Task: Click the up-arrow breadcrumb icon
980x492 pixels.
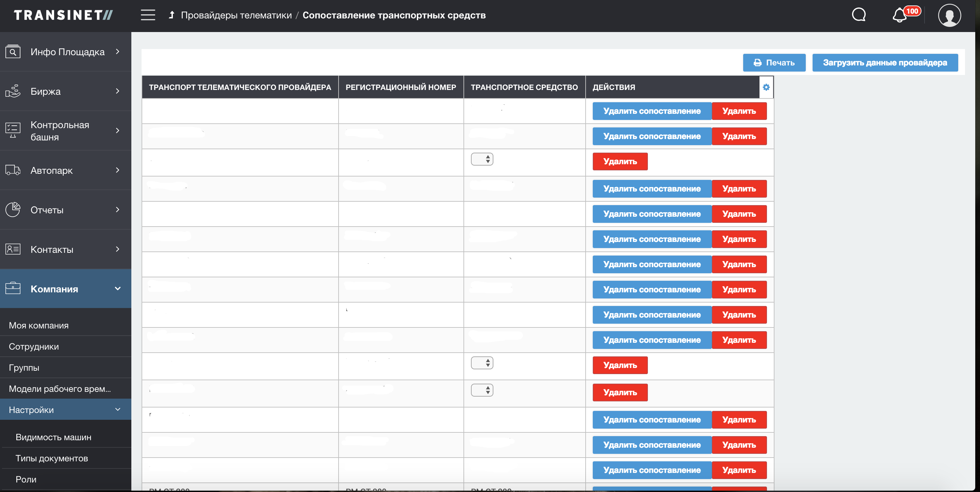Action: (x=171, y=15)
